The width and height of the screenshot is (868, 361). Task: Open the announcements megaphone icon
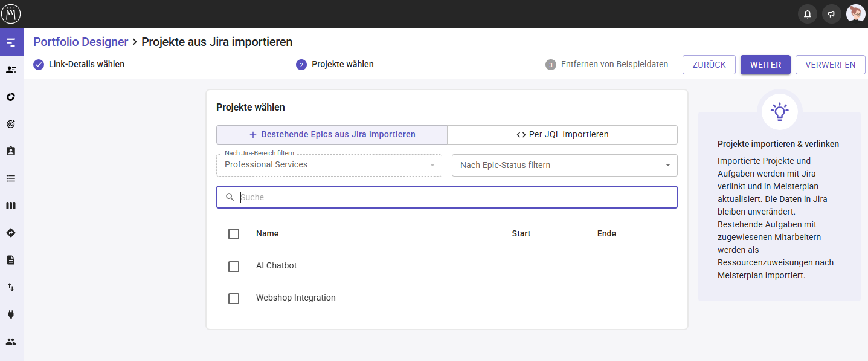pos(832,14)
